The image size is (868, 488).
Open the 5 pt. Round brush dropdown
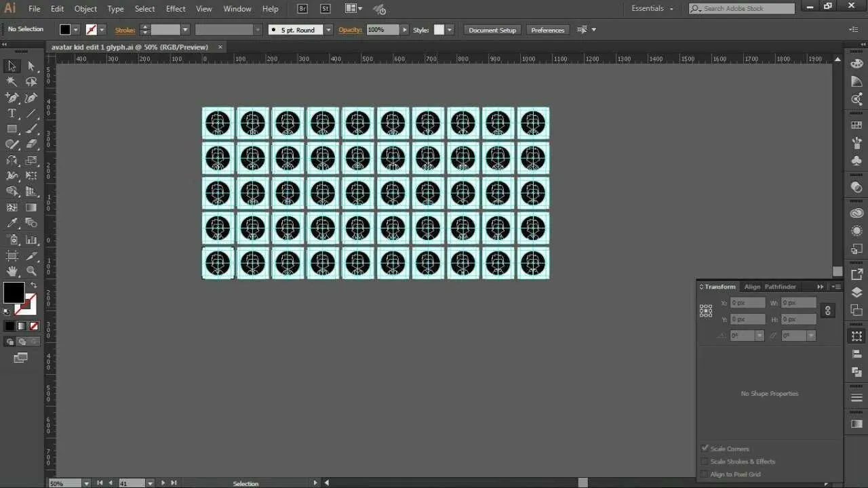pyautogui.click(x=328, y=30)
